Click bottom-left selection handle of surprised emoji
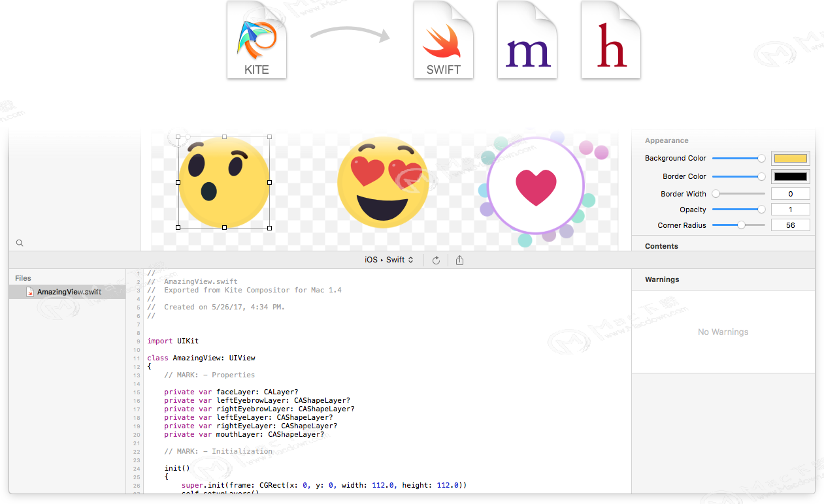 click(178, 228)
